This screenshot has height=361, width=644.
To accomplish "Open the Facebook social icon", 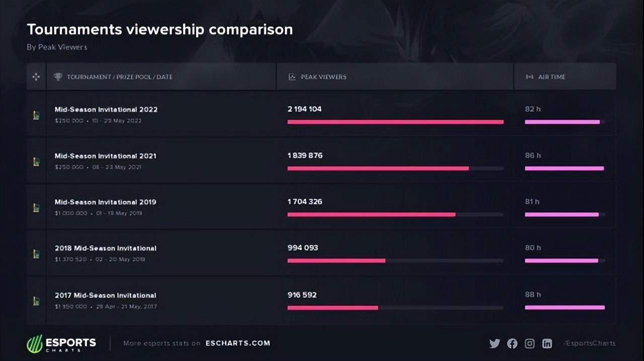I will [x=512, y=343].
